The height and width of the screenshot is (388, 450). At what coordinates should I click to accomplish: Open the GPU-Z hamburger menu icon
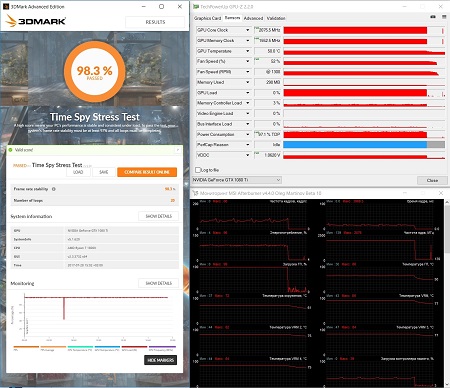444,17
